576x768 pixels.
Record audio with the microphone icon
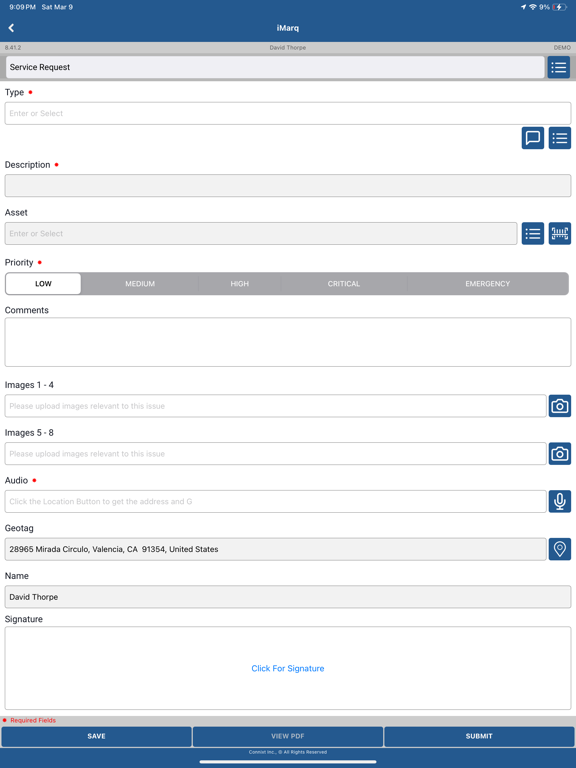[x=559, y=502]
